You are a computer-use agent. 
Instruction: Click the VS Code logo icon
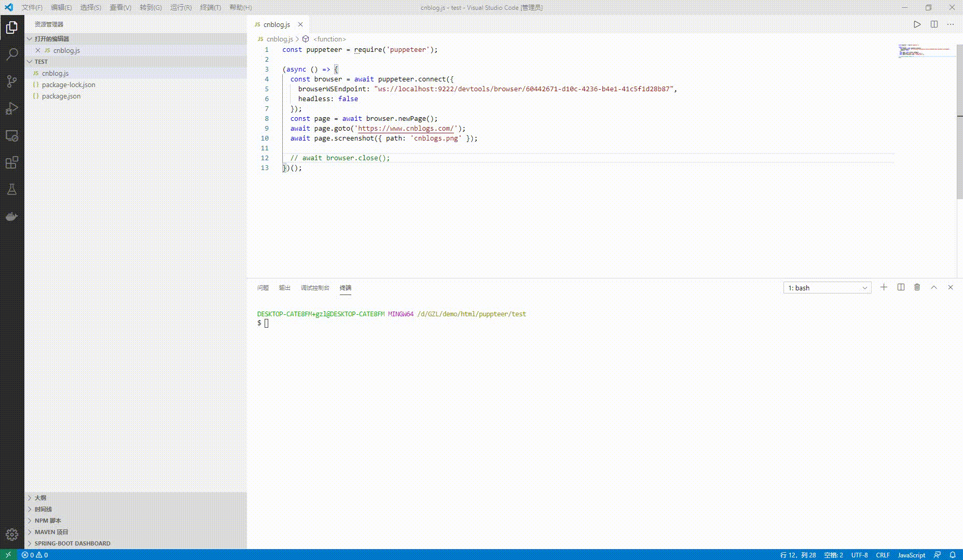[x=9, y=7]
